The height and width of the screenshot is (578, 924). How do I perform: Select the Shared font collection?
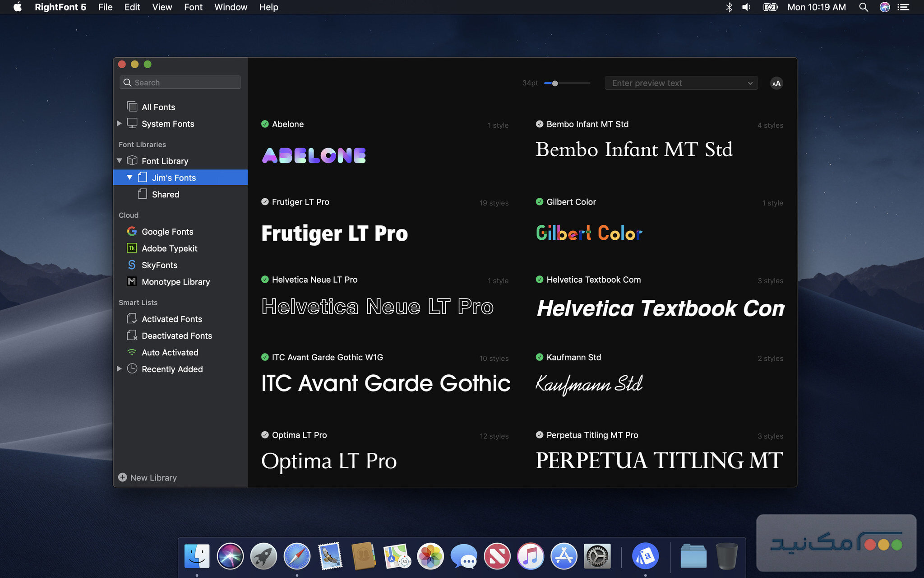(165, 194)
